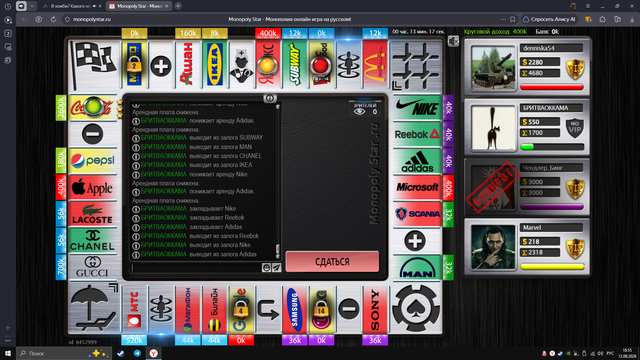This screenshot has height=360, width=640.
Task: Click БРИТВАОККАМА's green timer bar
Action: point(552,147)
